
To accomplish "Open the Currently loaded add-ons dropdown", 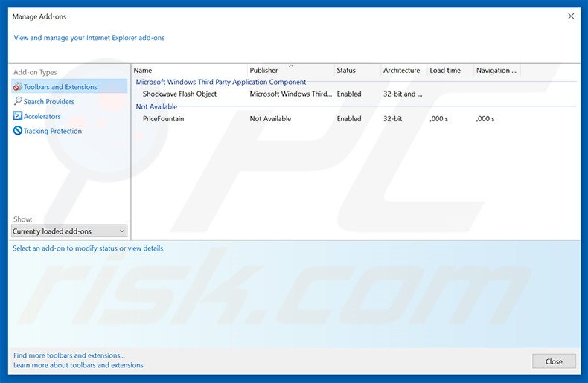I will pyautogui.click(x=69, y=231).
